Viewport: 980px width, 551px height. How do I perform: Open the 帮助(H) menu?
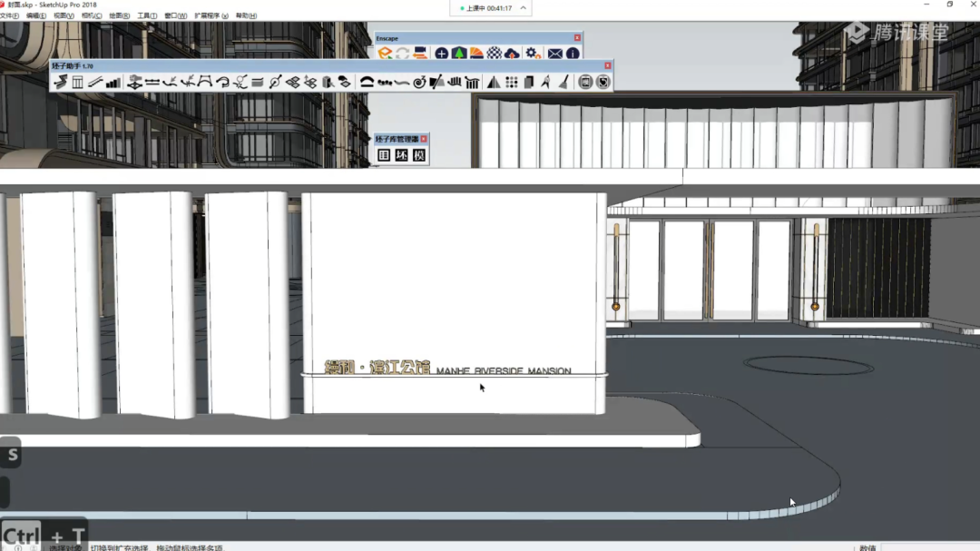pos(246,15)
